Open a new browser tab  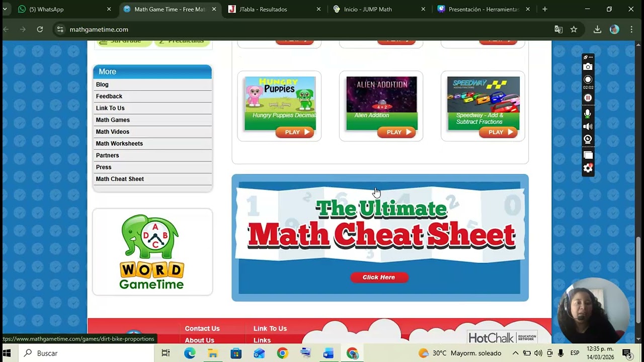point(545,9)
